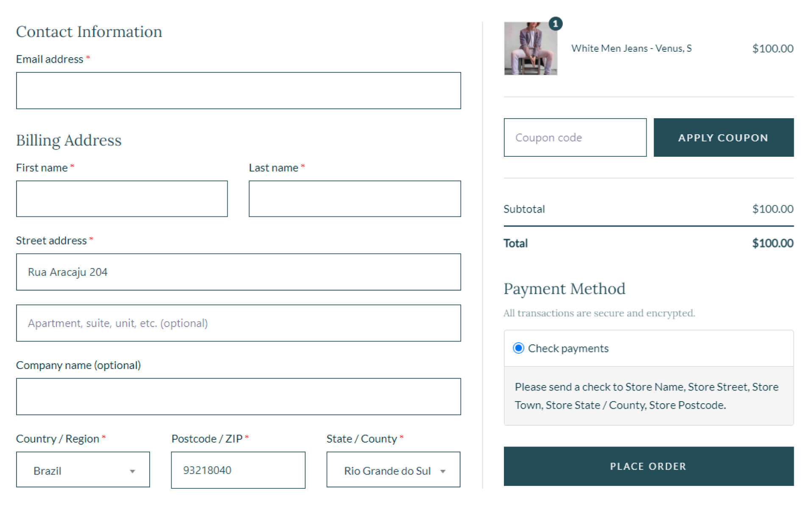Focus the Last name input field

(354, 199)
